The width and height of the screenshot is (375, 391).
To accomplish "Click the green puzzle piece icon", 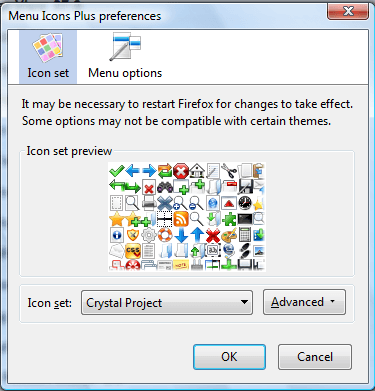I will pos(229,219).
